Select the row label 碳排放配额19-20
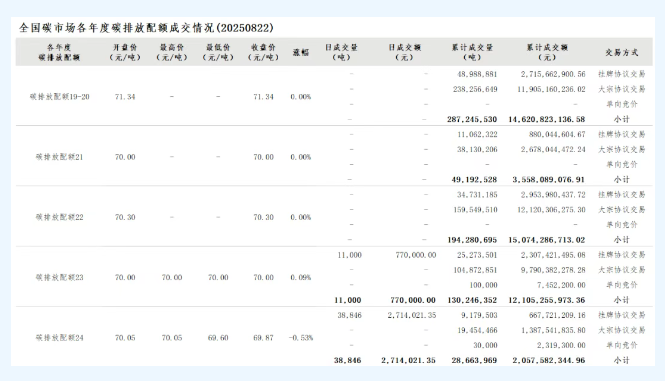The width and height of the screenshot is (665, 381). 60,97
